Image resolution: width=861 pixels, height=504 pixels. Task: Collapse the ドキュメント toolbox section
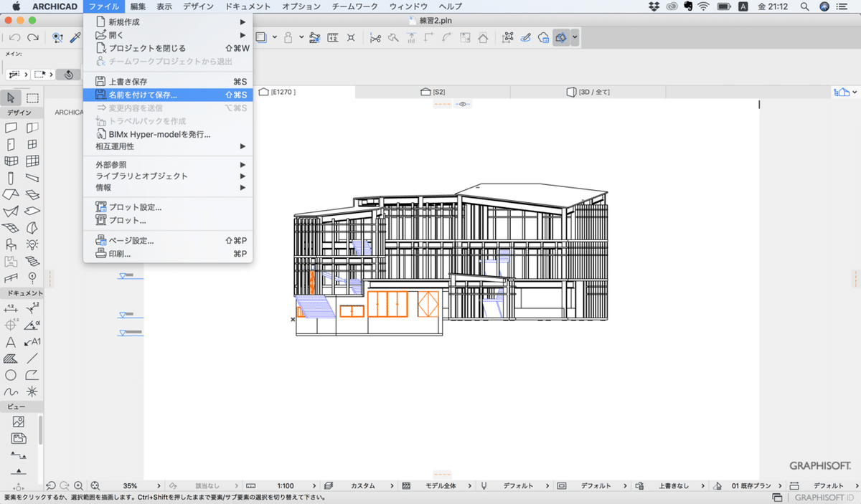23,293
